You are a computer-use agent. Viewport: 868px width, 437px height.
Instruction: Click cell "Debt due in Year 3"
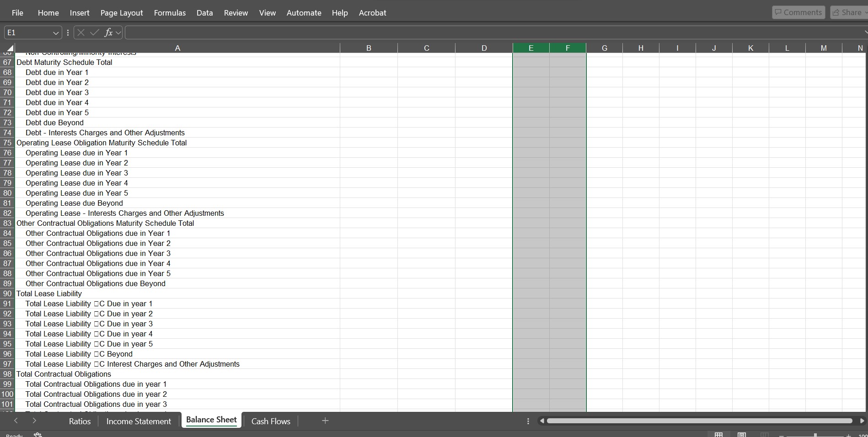[x=177, y=92]
